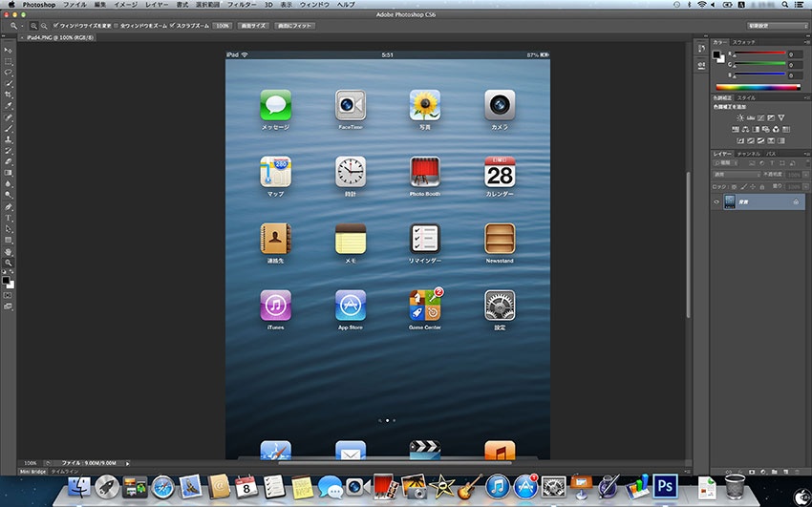Open the ファイル menu
The image size is (812, 507).
point(75,4)
